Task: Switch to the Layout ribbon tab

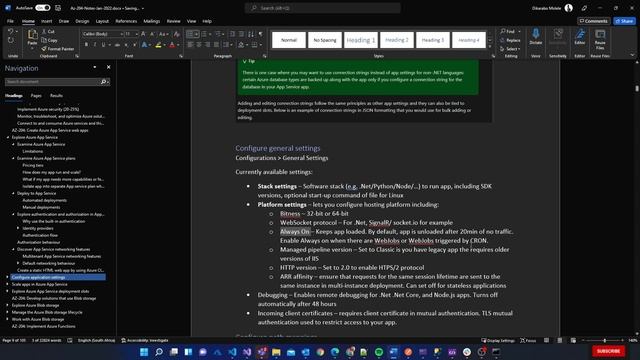Action: (x=102, y=21)
